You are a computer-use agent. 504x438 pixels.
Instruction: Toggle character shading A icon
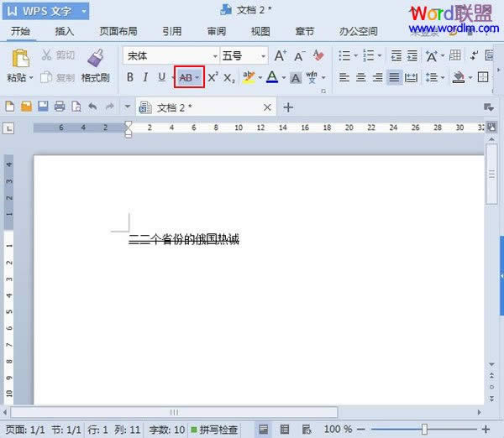click(x=296, y=78)
